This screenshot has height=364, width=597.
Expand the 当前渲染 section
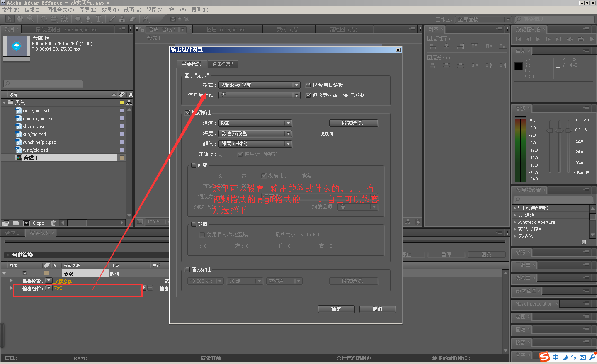click(7, 255)
